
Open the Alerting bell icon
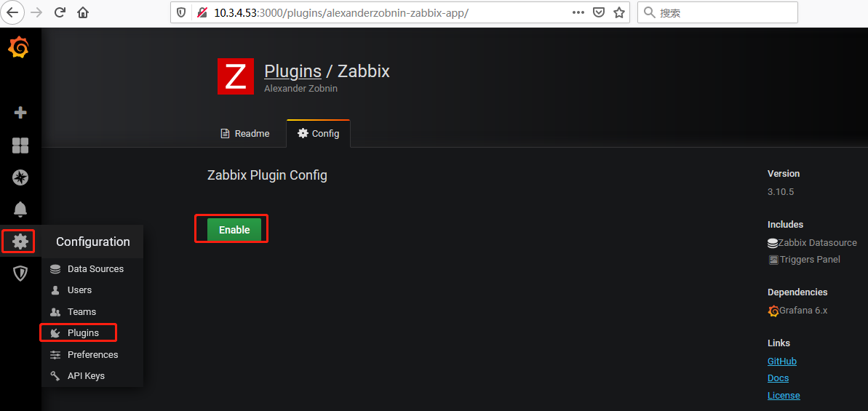[x=20, y=209]
